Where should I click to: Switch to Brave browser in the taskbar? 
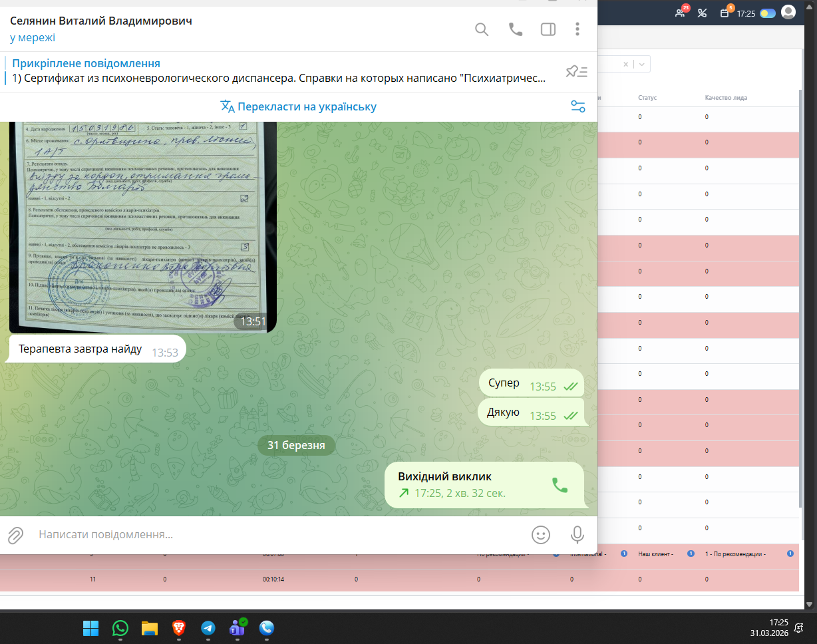click(x=178, y=628)
